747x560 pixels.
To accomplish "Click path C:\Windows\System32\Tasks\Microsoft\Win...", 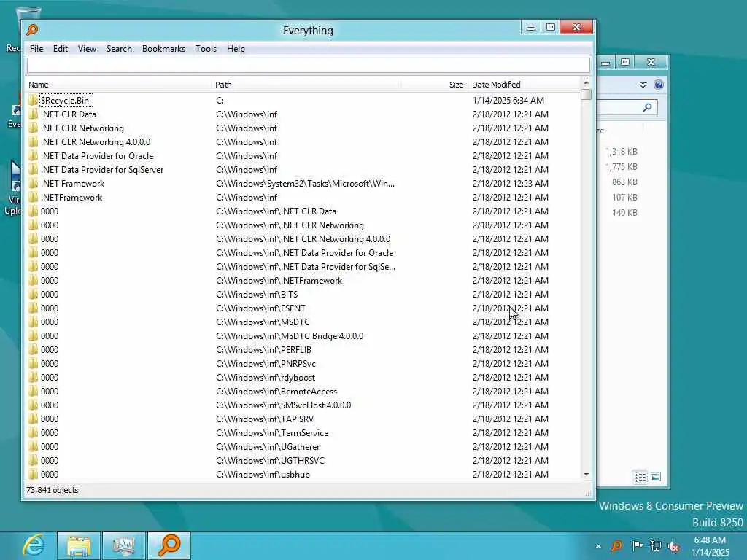I will (x=305, y=183).
